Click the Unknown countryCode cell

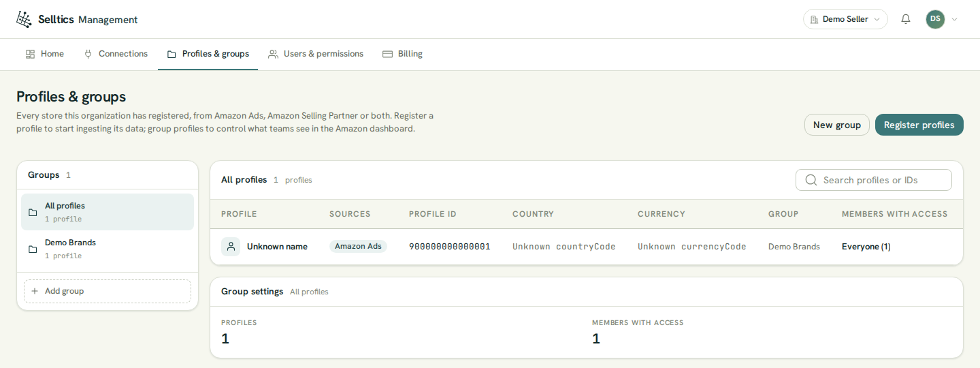(x=564, y=247)
